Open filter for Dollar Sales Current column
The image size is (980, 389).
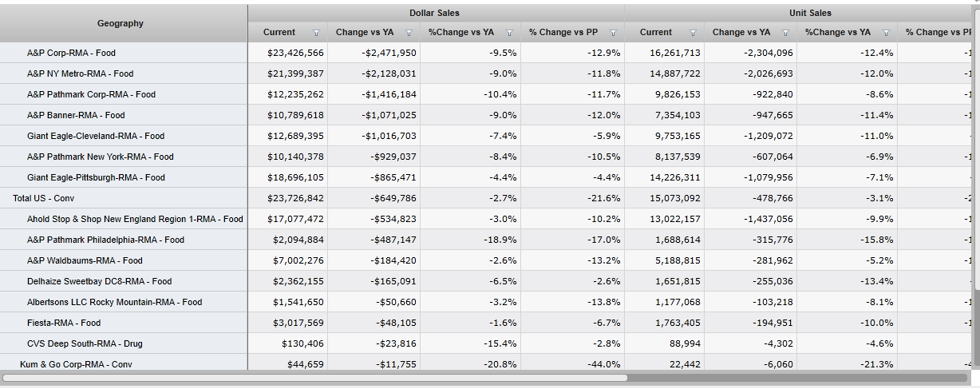(x=316, y=33)
